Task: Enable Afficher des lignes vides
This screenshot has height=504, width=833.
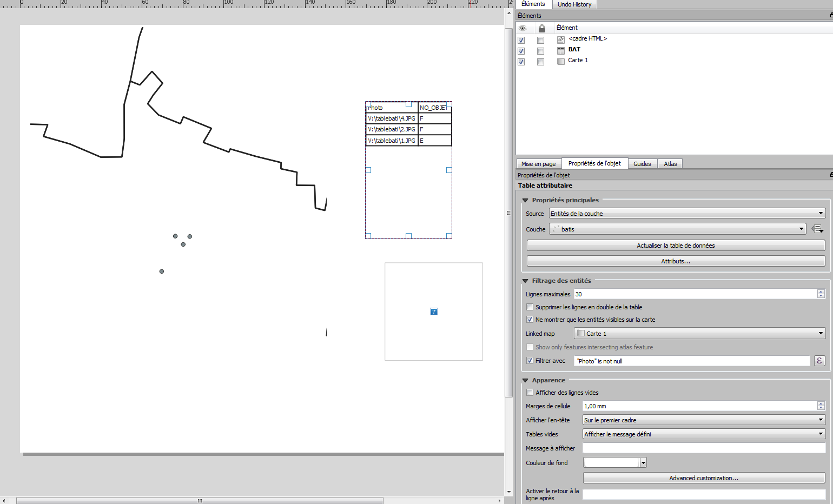Action: (530, 393)
